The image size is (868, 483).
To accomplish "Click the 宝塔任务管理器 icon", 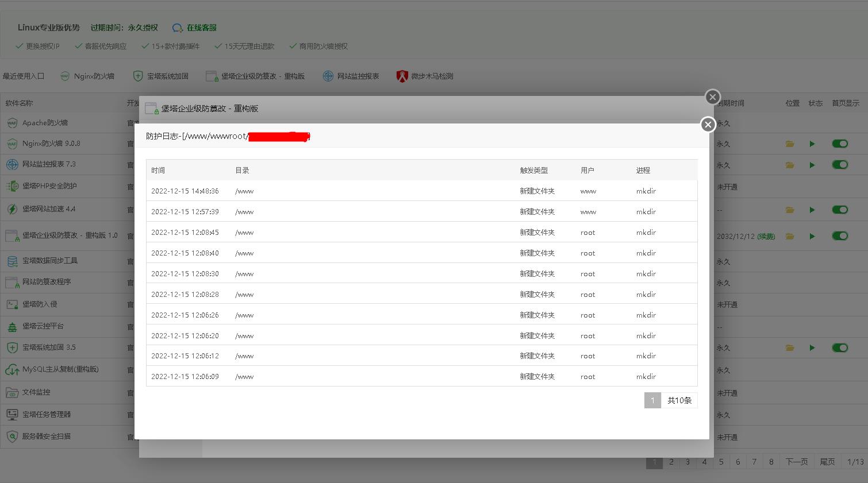I will click(12, 414).
